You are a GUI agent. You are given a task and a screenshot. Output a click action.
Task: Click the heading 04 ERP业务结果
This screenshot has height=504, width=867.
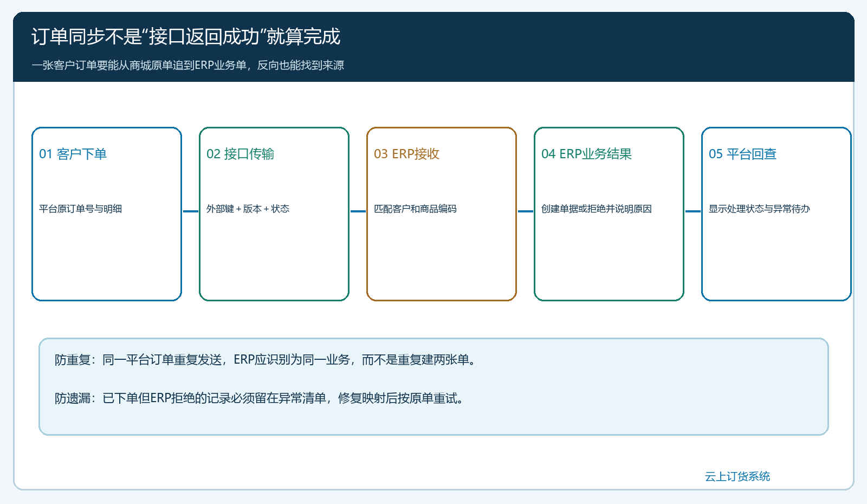(586, 154)
